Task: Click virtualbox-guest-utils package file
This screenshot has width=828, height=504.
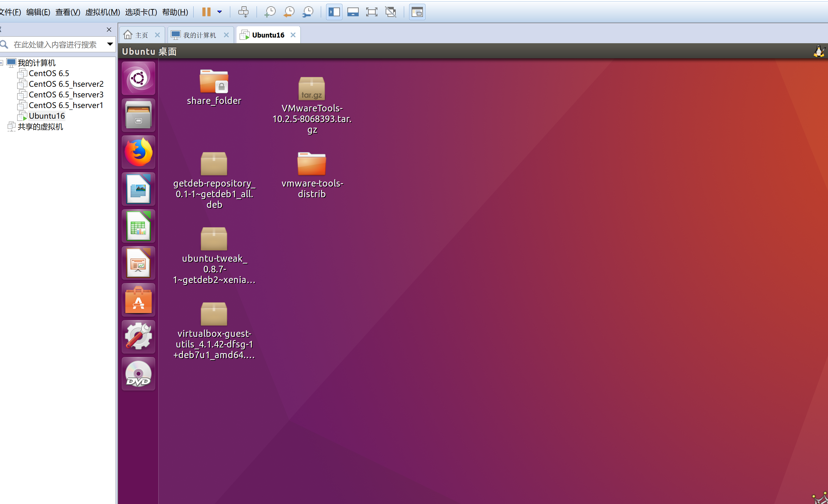Action: (x=214, y=313)
